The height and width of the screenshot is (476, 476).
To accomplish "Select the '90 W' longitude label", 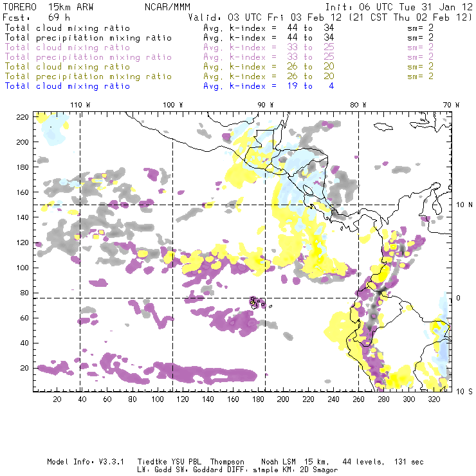I will [x=266, y=105].
